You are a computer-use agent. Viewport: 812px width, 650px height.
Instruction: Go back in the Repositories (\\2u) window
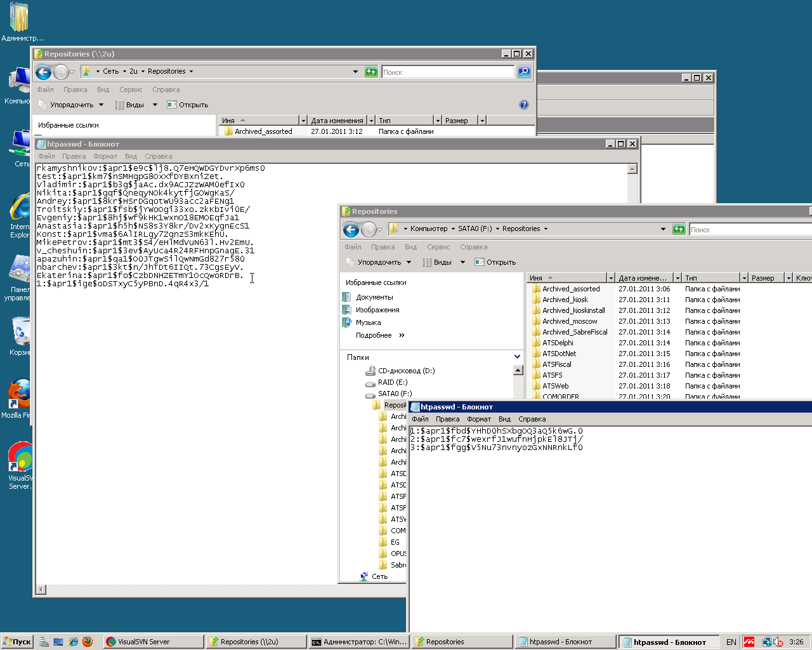click(43, 72)
